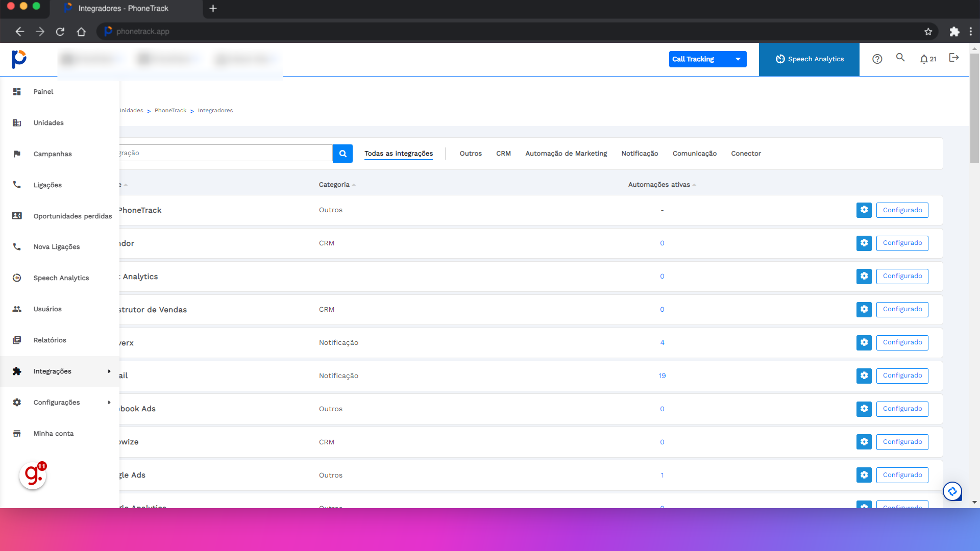
Task: Open gear settings for PhoneTrack row
Action: click(x=864, y=210)
